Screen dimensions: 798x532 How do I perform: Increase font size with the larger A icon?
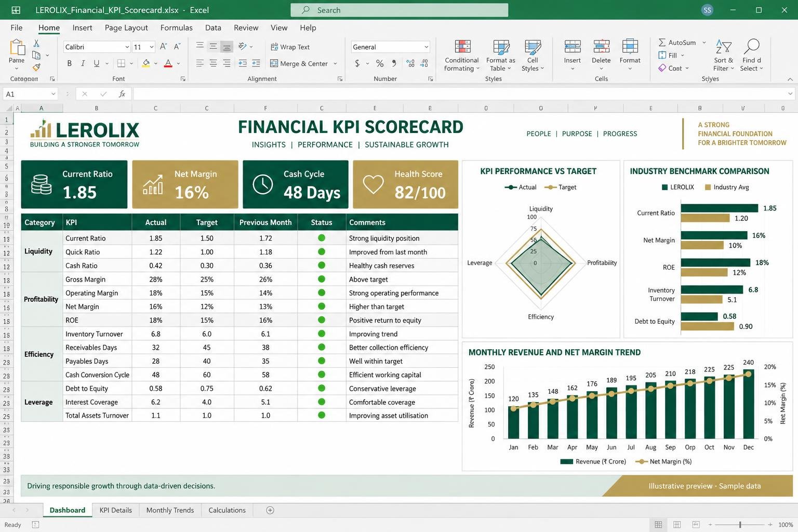click(x=163, y=47)
